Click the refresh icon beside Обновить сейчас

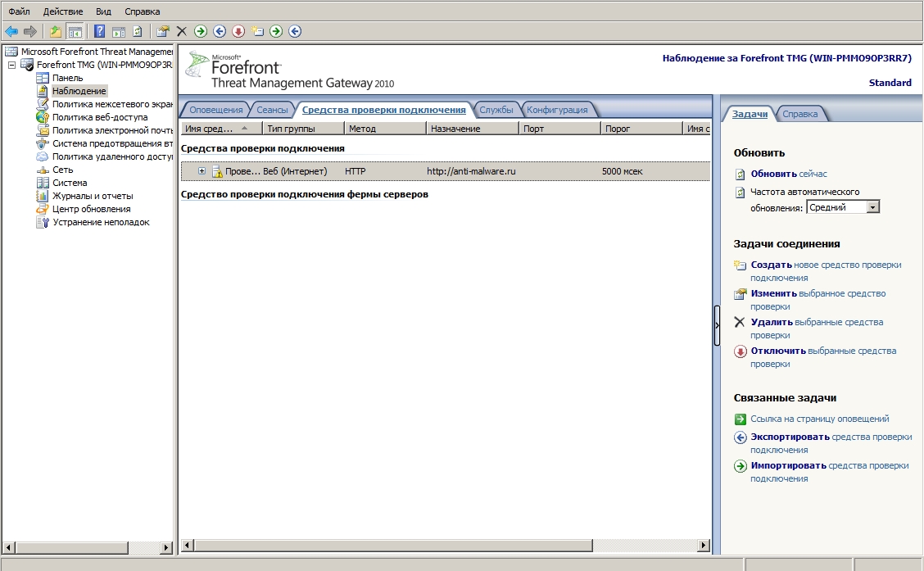click(741, 174)
